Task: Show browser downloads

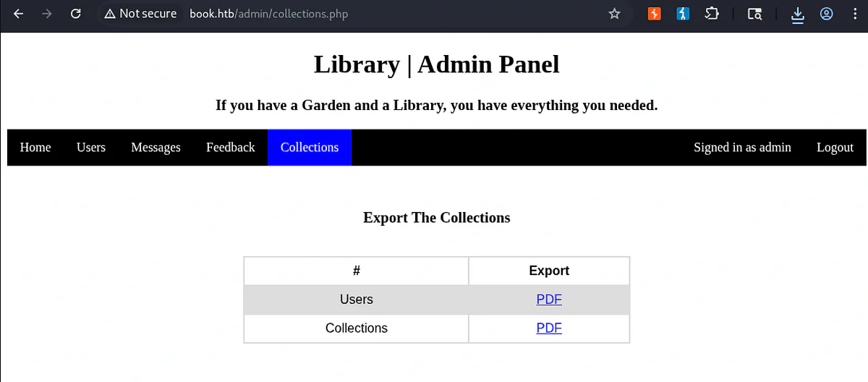Action: tap(798, 14)
